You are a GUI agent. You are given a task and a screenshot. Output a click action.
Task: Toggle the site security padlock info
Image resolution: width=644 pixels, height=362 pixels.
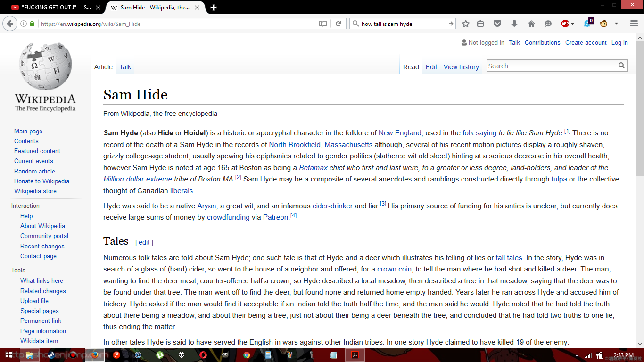point(32,23)
